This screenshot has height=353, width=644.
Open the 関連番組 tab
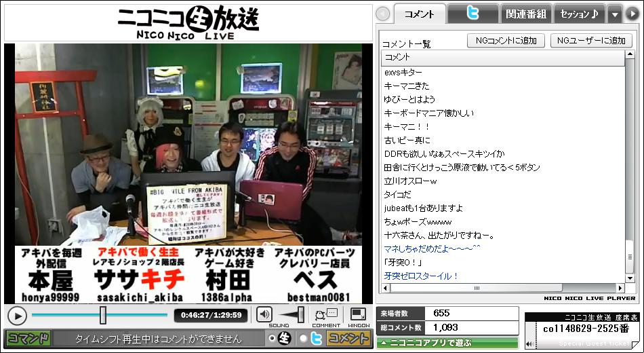click(526, 14)
